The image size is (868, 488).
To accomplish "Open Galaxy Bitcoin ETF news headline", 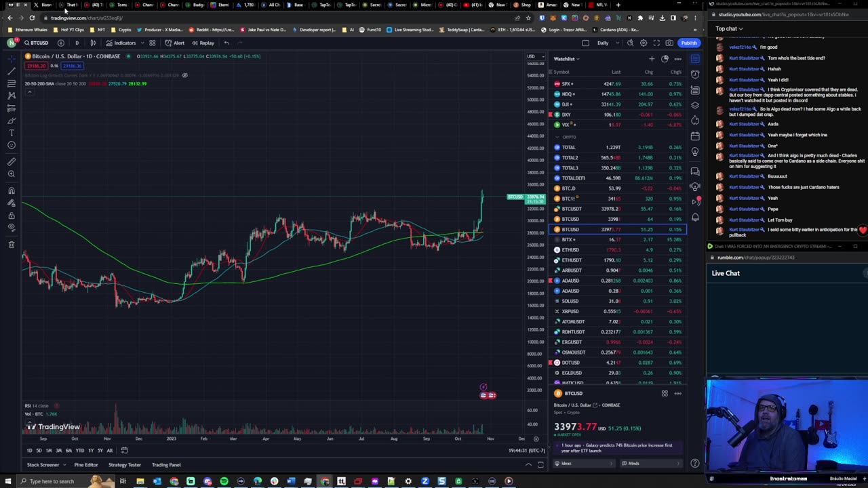I will pyautogui.click(x=616, y=448).
